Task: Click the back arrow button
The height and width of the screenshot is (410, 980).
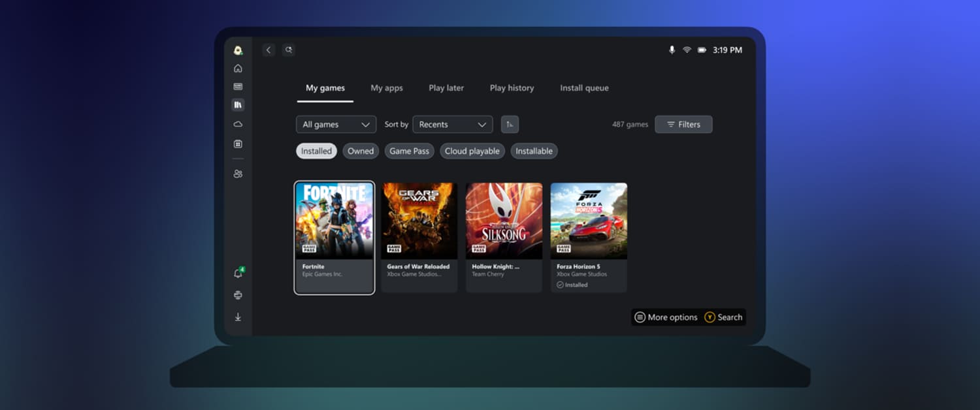Action: point(269,50)
